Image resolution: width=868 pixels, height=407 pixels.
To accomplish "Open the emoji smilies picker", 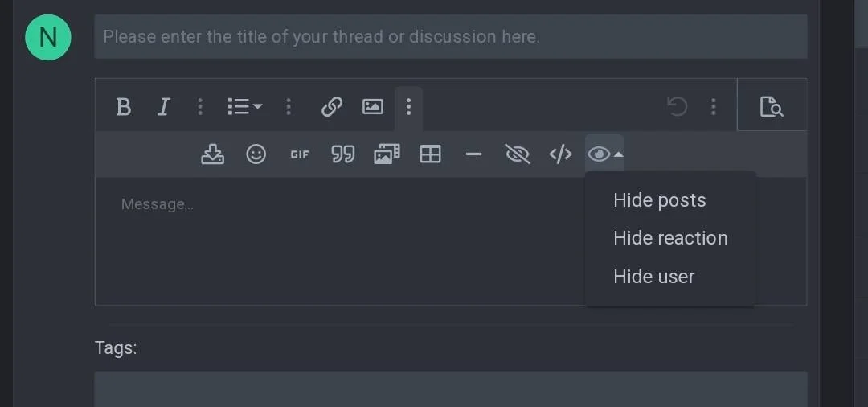I will pyautogui.click(x=256, y=154).
